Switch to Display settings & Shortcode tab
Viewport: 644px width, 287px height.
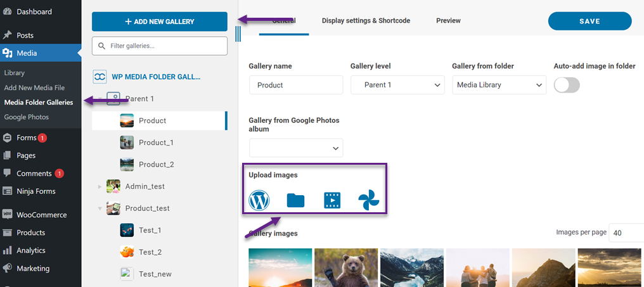(366, 21)
